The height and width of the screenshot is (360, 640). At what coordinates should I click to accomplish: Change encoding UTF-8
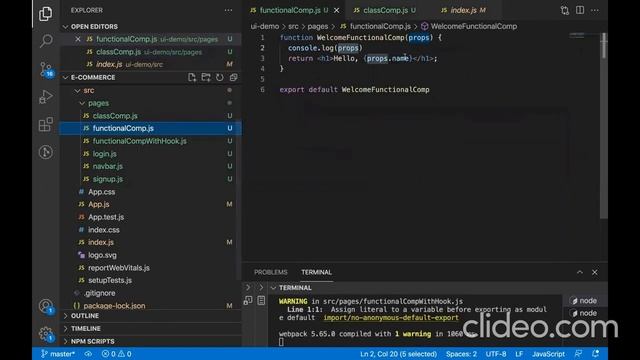(x=496, y=354)
